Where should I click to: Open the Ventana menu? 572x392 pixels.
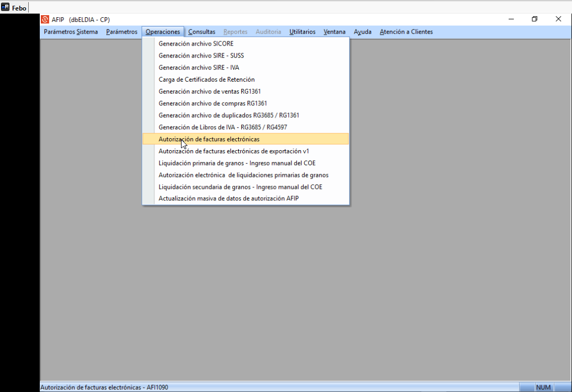[x=334, y=32]
